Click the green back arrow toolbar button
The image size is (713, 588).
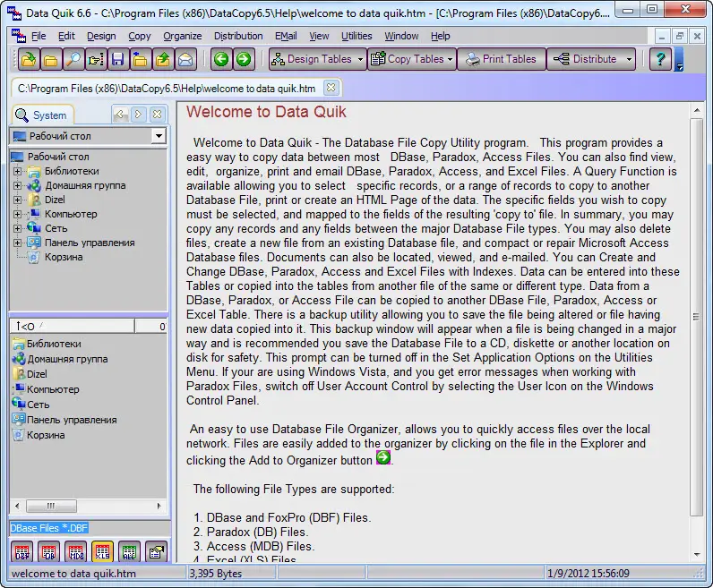click(221, 59)
